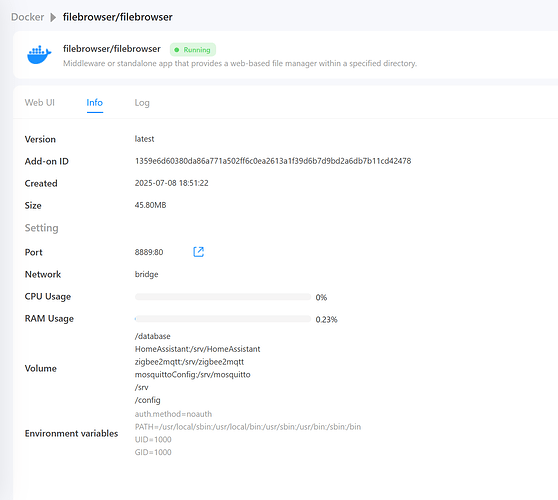
Task: Click the Volume label
Action: pyautogui.click(x=41, y=368)
